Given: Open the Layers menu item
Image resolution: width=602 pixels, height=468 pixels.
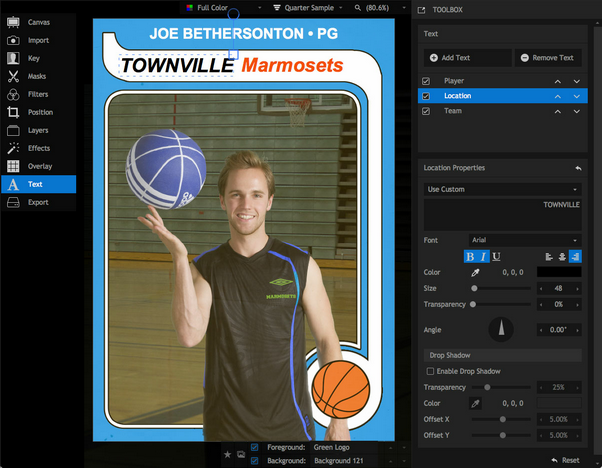Looking at the screenshot, I should [x=38, y=131].
